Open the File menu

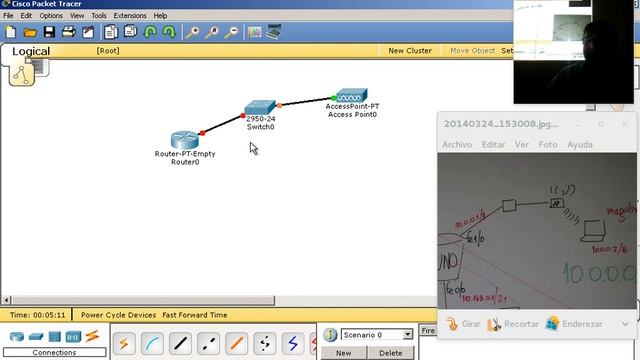8,16
